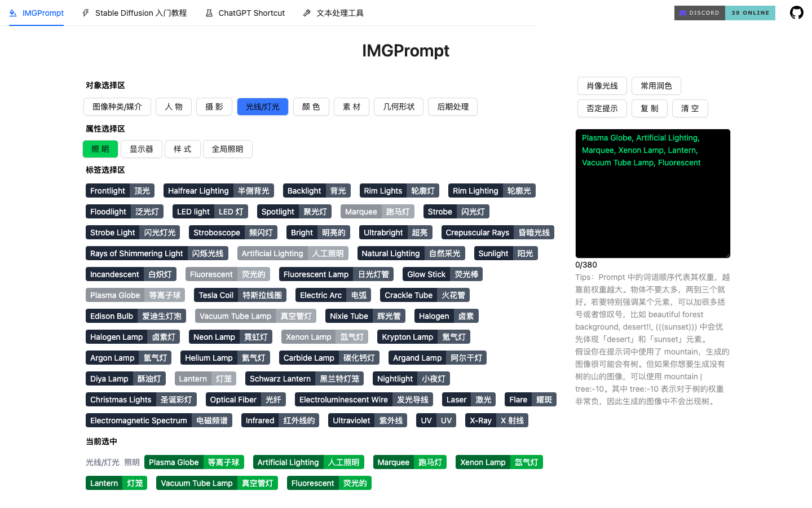
Task: Add the Nightlight 小夜灯 tag
Action: pos(411,379)
